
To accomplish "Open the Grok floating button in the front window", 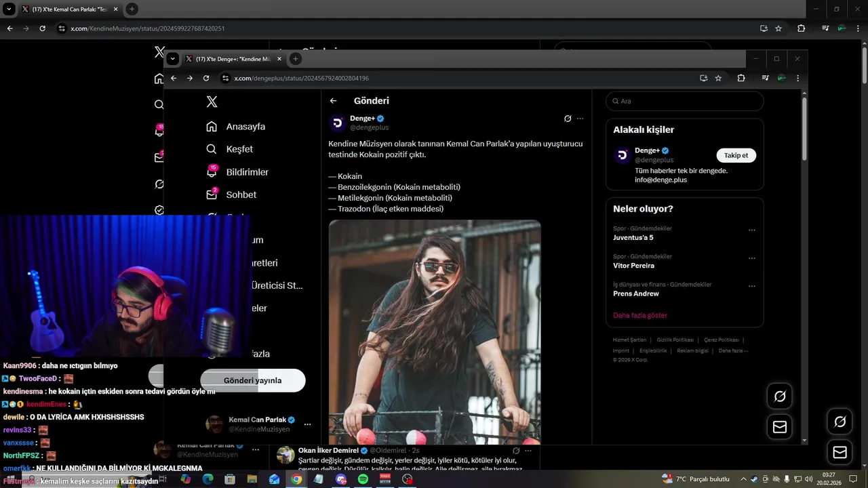I will pyautogui.click(x=780, y=396).
